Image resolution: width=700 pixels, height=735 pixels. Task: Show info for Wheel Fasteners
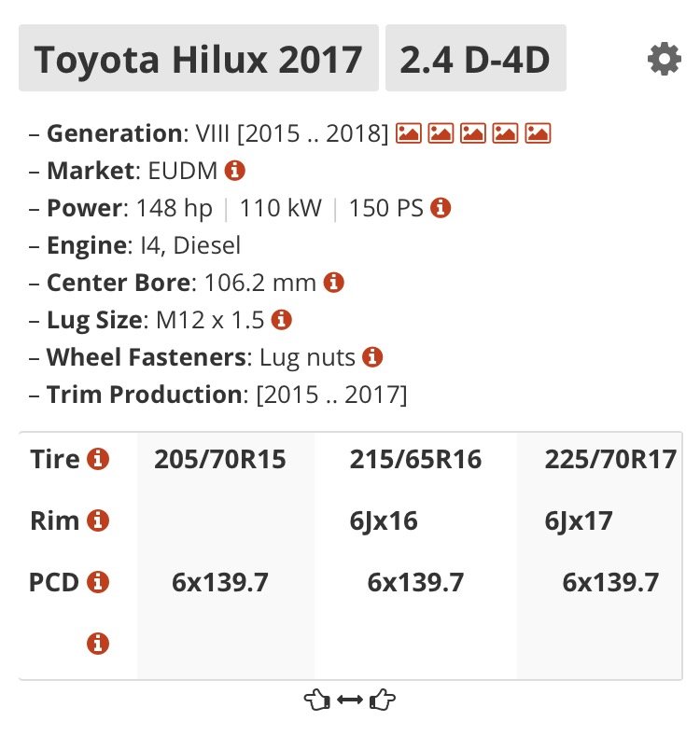click(372, 357)
